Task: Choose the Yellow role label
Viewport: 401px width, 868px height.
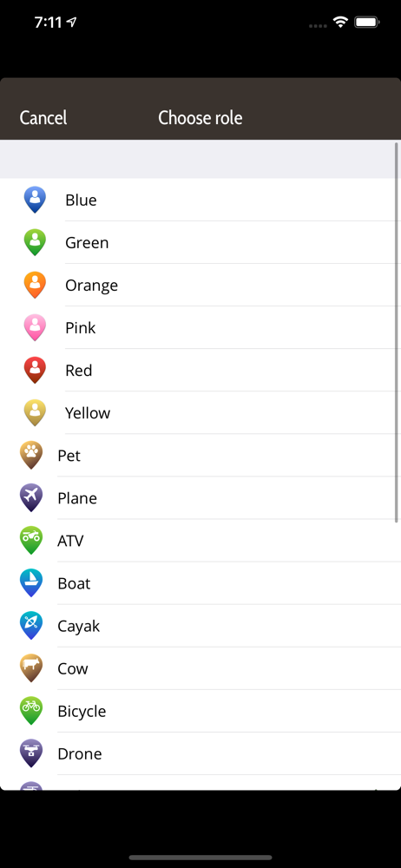Action: [x=88, y=413]
